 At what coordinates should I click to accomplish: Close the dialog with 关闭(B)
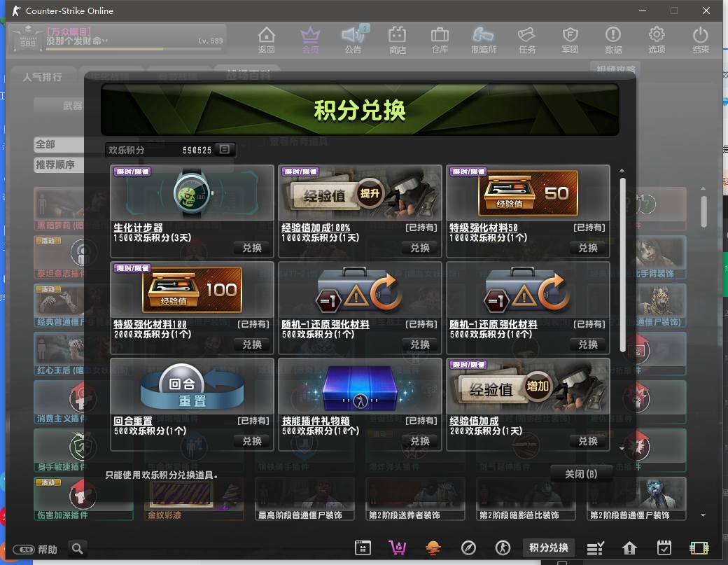coord(581,474)
